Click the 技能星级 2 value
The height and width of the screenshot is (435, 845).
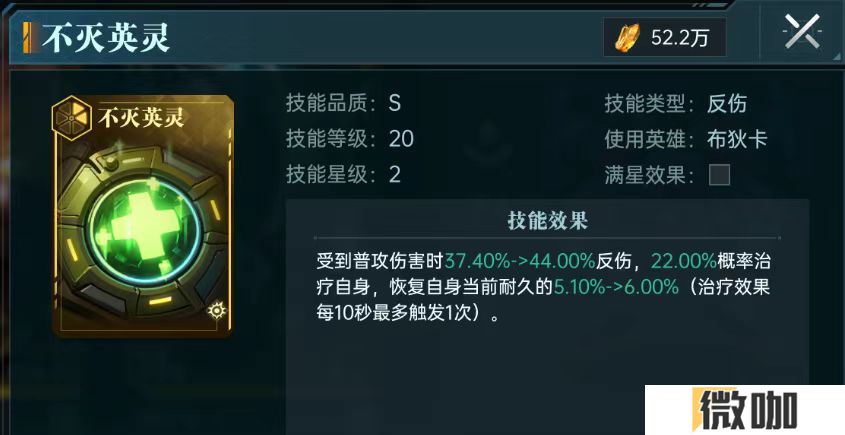pyautogui.click(x=394, y=175)
